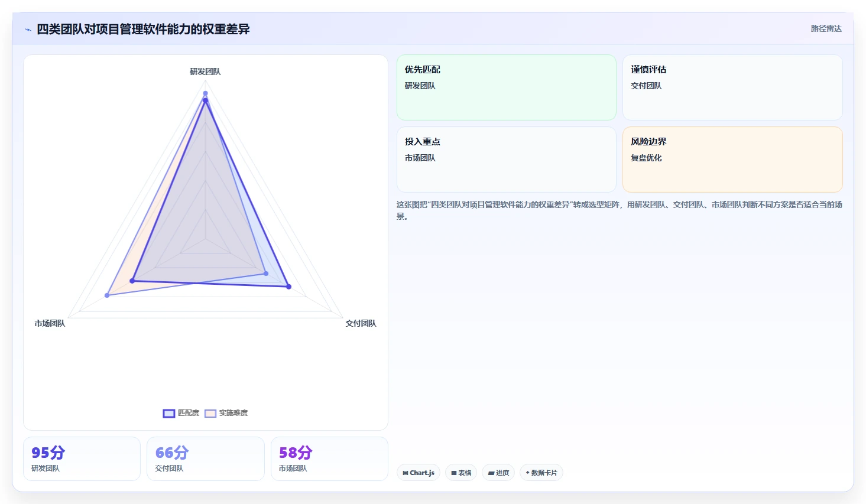
Task: Click the dark 匹配度 data point at 交付团队
Action: pyautogui.click(x=289, y=287)
